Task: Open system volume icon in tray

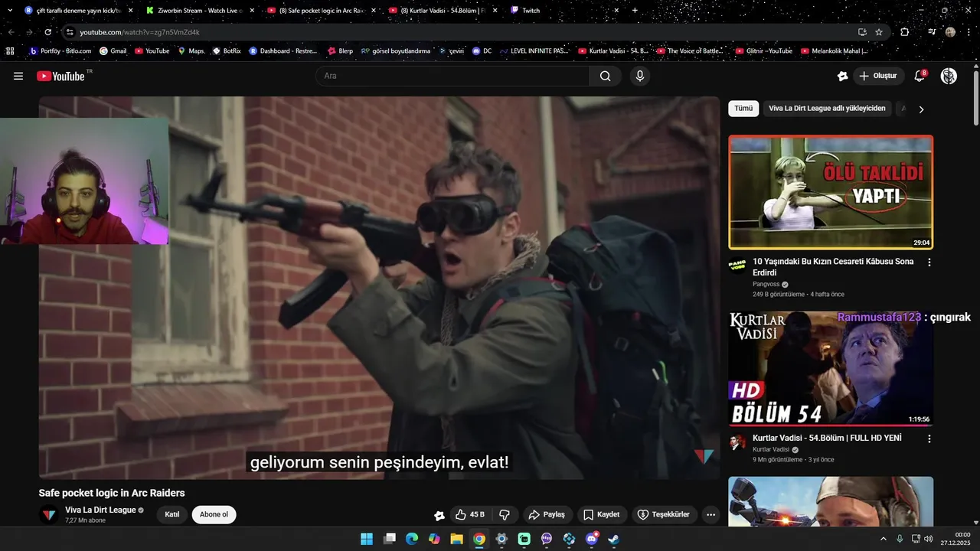Action: click(x=928, y=539)
